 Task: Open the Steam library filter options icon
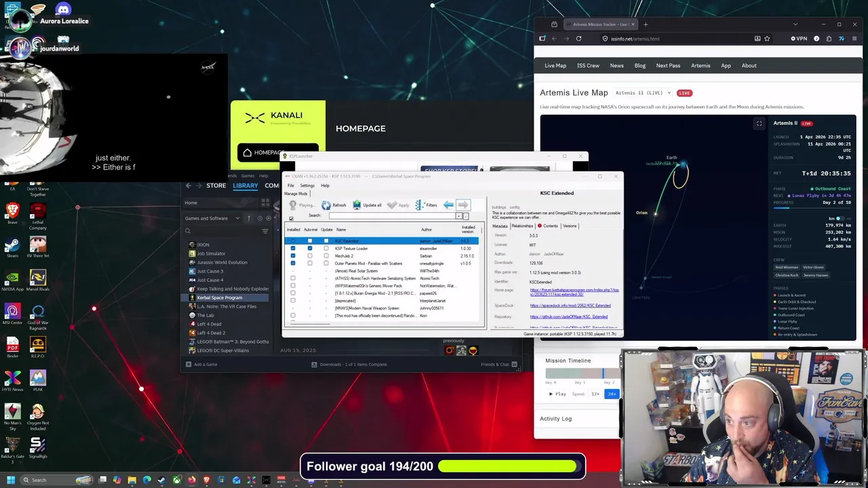265,231
